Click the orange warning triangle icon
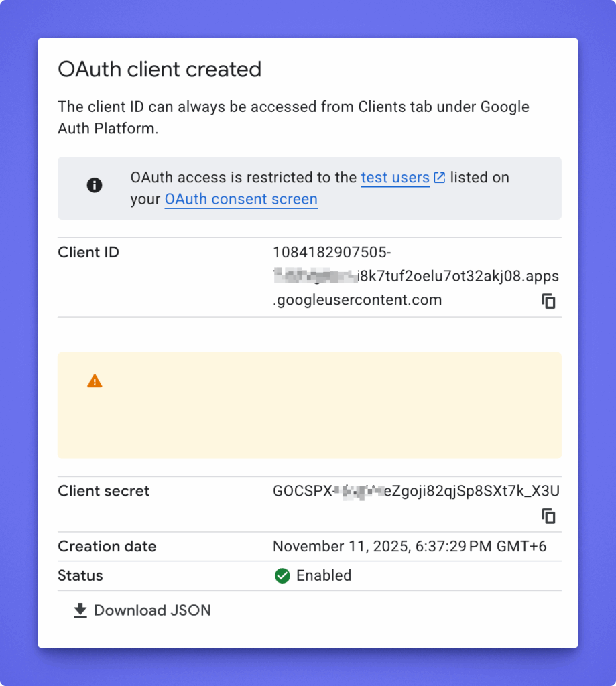Image resolution: width=616 pixels, height=686 pixels. coord(95,381)
